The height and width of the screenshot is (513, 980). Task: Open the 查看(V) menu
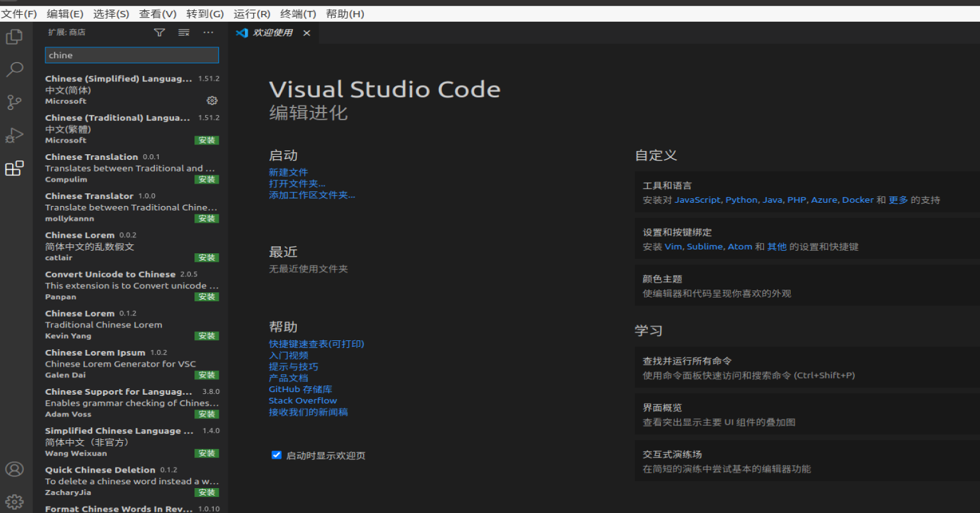(x=158, y=13)
